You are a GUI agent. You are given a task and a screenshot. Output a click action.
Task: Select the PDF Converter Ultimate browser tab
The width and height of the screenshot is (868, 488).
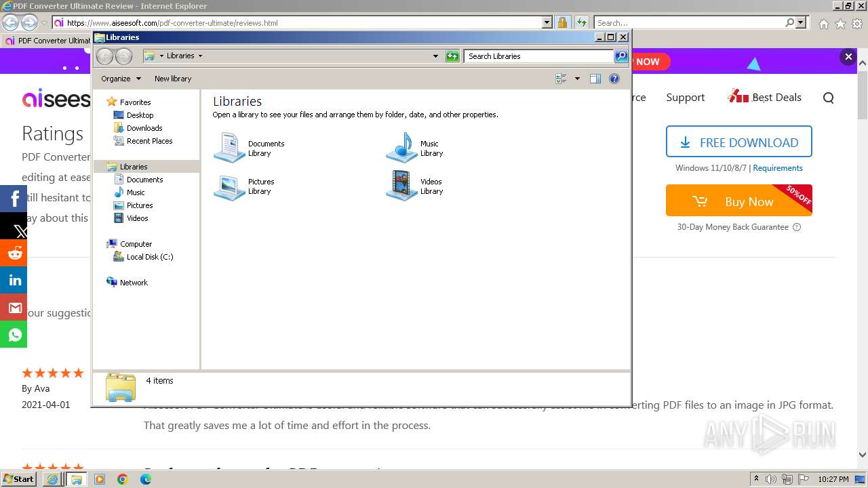point(46,41)
